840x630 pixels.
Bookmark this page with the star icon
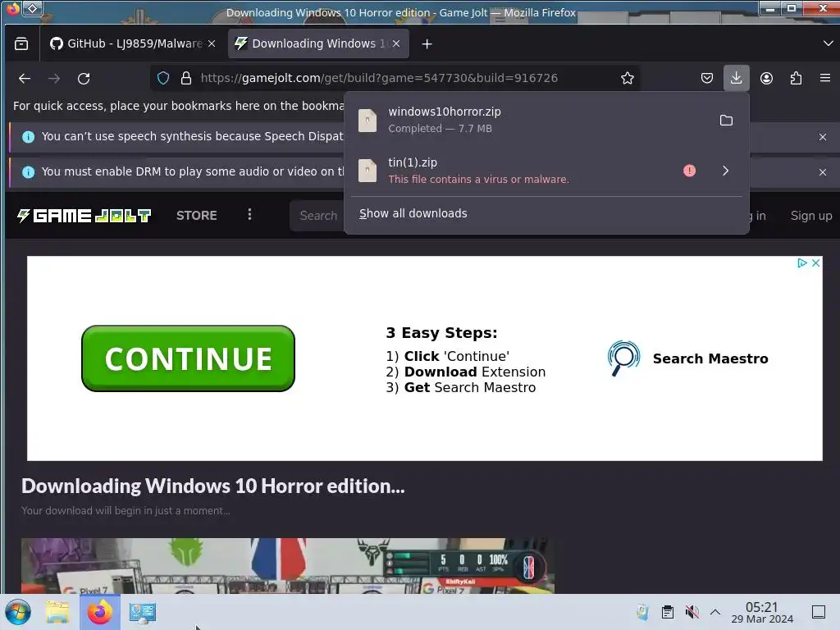click(x=628, y=78)
